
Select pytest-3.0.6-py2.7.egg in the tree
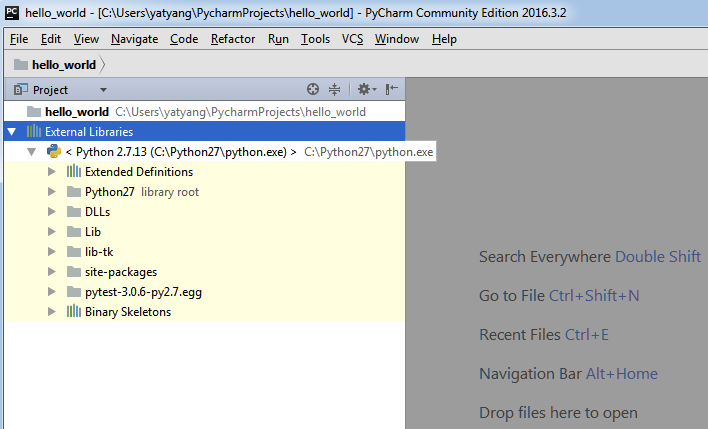pyautogui.click(x=143, y=292)
